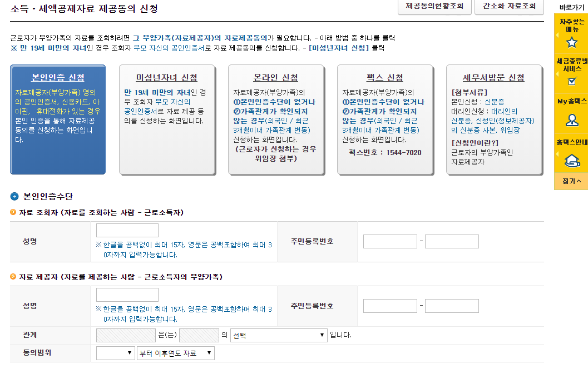Image resolution: width=588 pixels, height=369 pixels.
Task: Collapse sidebar with 접기 button
Action: (571, 181)
